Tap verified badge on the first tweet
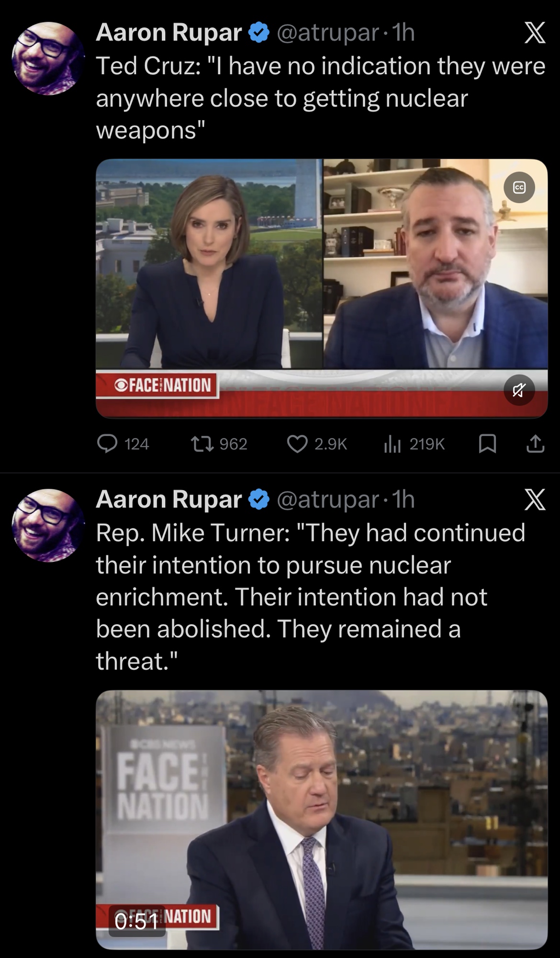 point(259,33)
